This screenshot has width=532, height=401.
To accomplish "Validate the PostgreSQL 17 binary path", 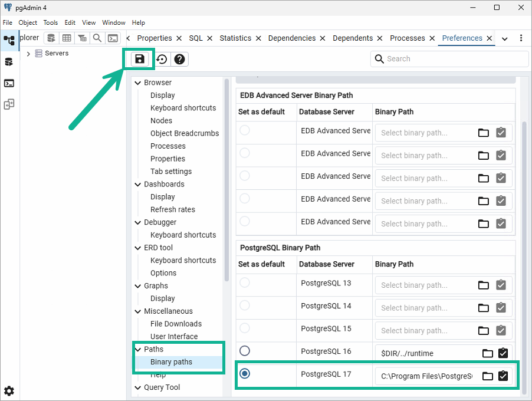I will (x=503, y=376).
